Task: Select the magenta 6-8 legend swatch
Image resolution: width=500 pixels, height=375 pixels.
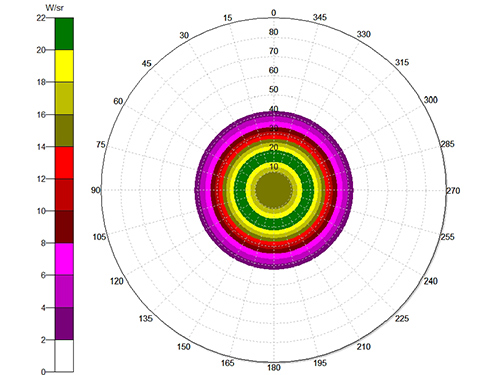Action: pos(64,259)
